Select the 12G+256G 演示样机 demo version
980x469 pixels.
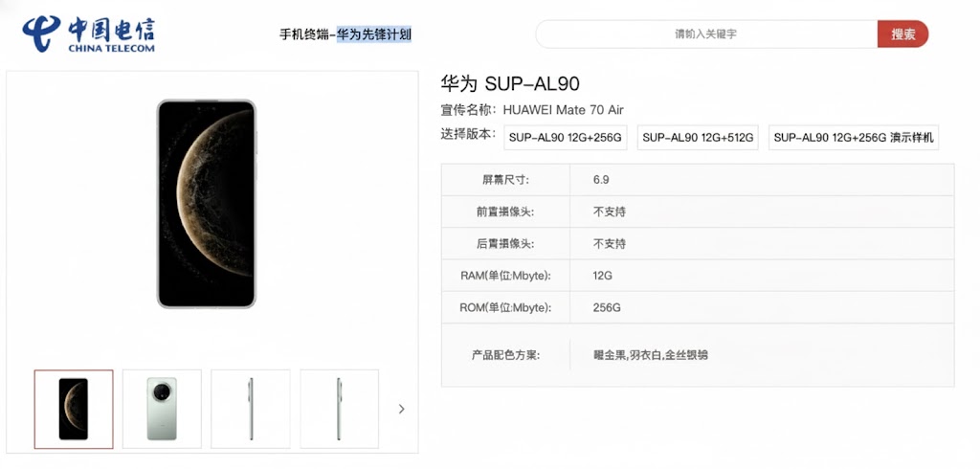(x=854, y=138)
